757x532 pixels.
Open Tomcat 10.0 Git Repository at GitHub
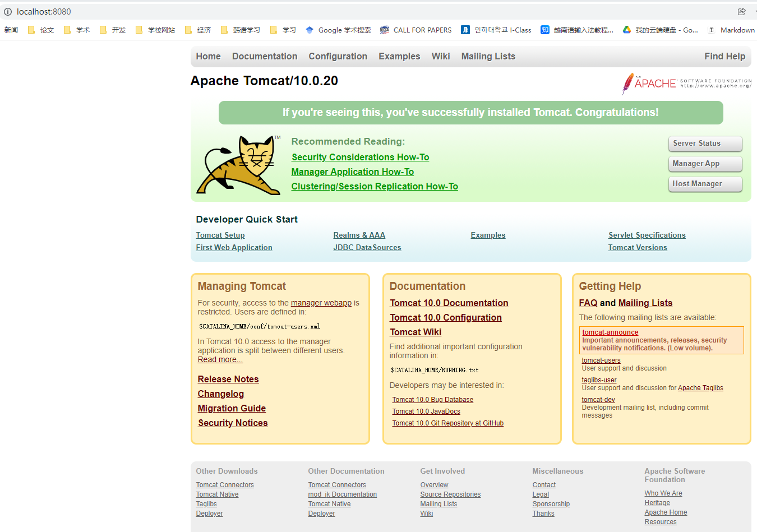447,423
